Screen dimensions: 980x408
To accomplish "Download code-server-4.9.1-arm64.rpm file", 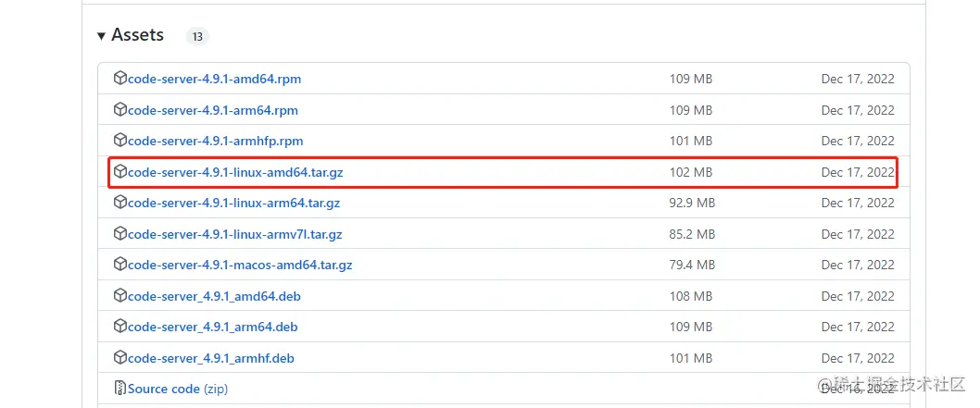I will tap(212, 110).
